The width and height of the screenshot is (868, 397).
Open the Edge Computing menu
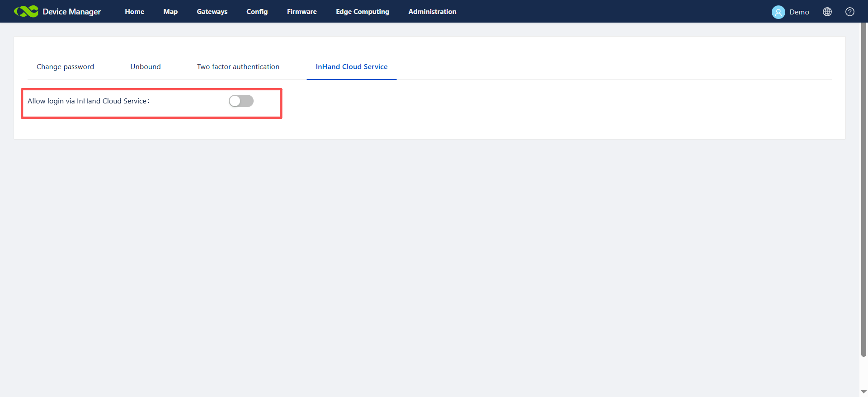(362, 12)
